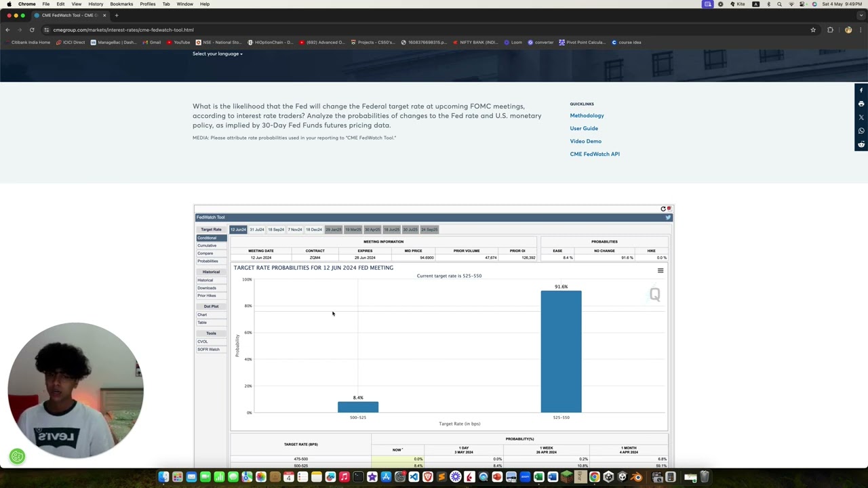
Task: Share via the X icon in sidebar
Action: 861,117
